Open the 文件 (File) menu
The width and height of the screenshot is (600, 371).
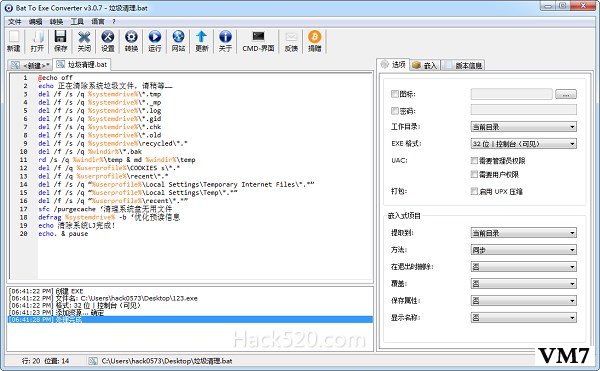point(15,21)
